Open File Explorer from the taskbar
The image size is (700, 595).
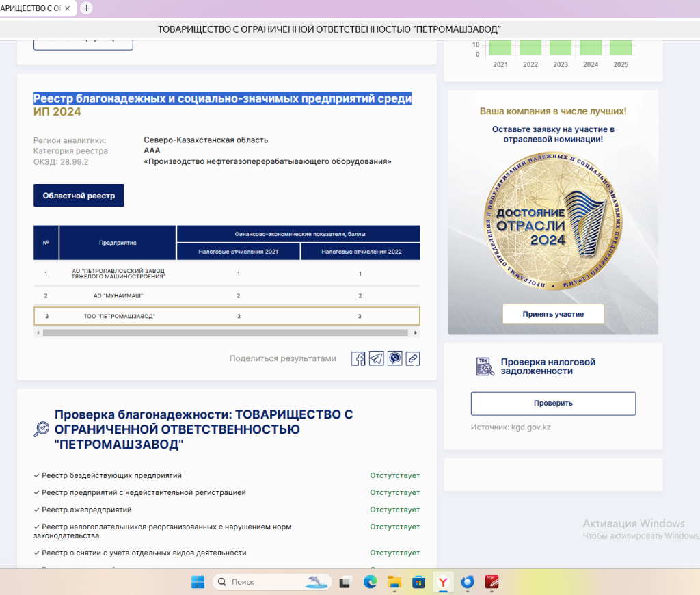[394, 581]
